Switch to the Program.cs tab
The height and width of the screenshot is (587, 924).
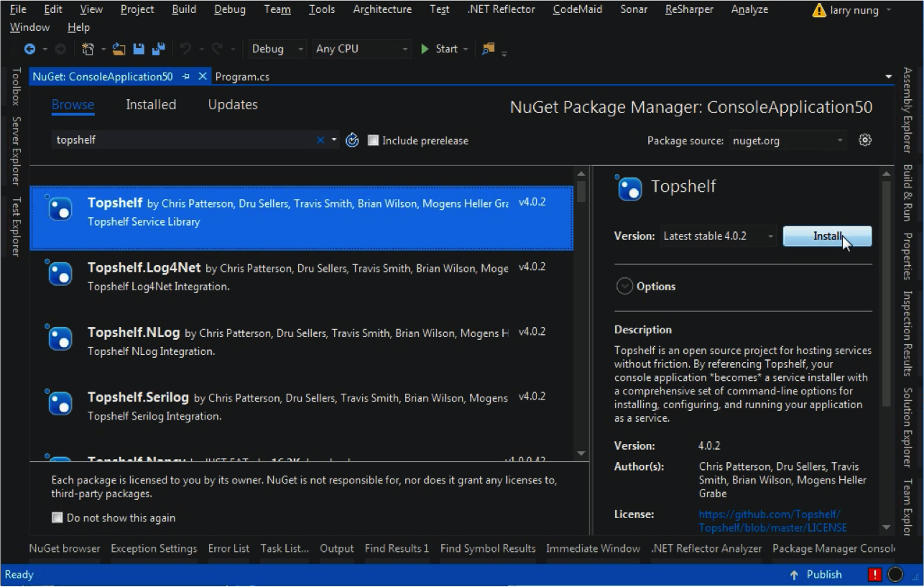click(242, 76)
